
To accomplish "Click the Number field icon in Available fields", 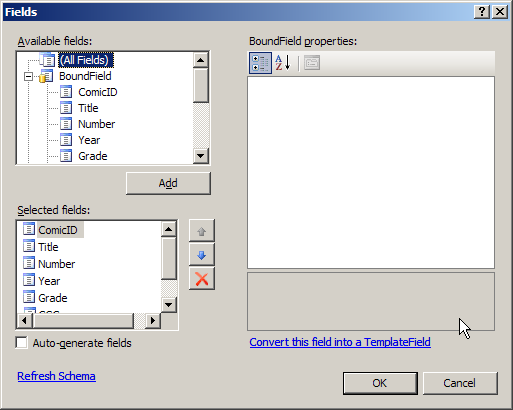I will point(66,124).
